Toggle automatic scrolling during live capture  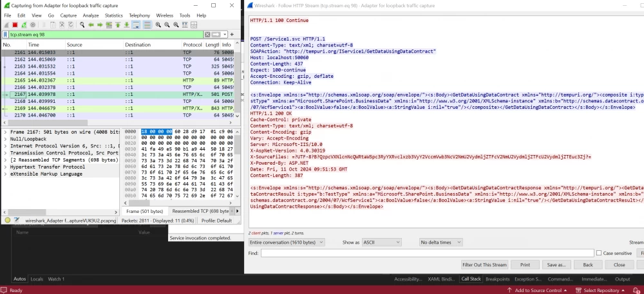136,25
